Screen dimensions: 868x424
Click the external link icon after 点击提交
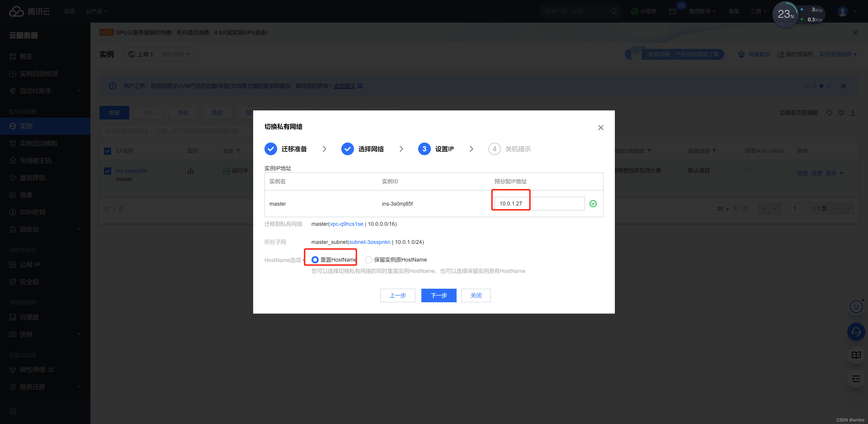tap(360, 86)
